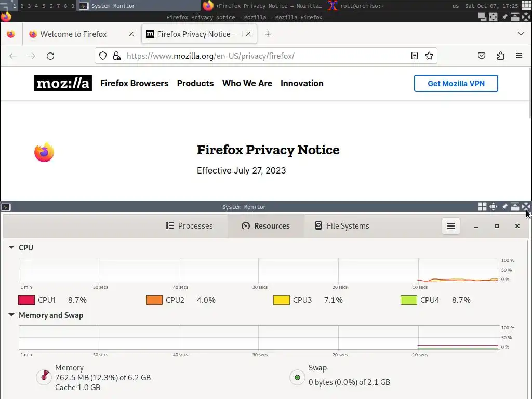Click the System Monitor titlebar pin icon
Screen dimensions: 532x399
[504, 206]
